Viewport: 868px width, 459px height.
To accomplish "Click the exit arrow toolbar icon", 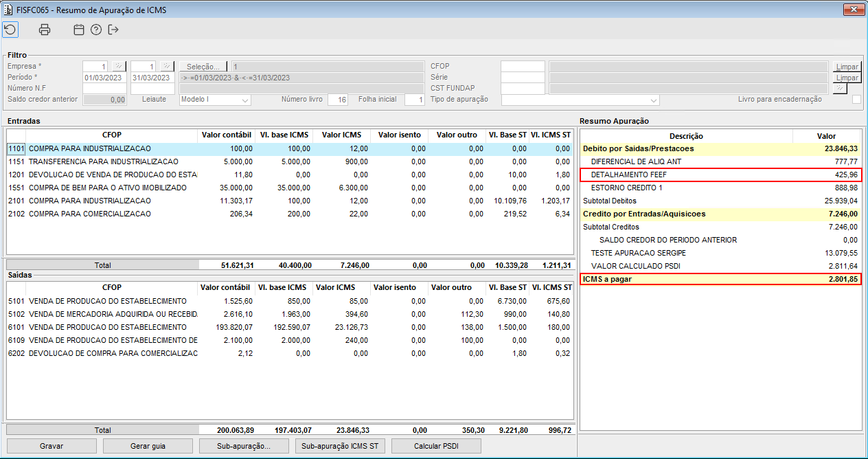I will pyautogui.click(x=113, y=30).
